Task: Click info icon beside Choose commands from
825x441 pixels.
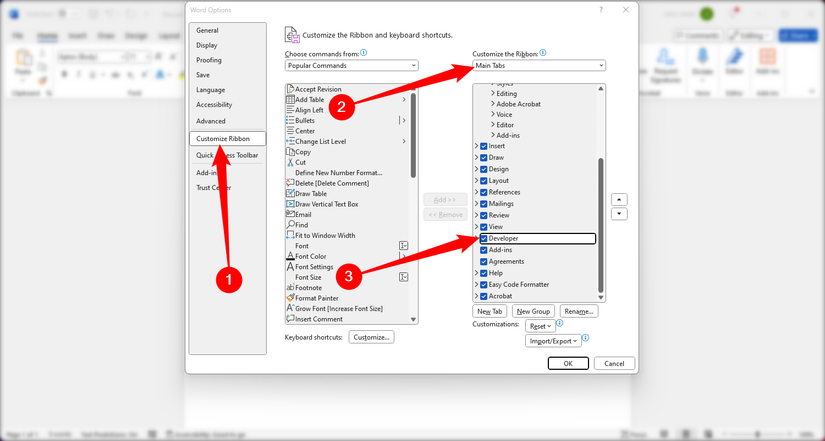Action: coord(364,53)
